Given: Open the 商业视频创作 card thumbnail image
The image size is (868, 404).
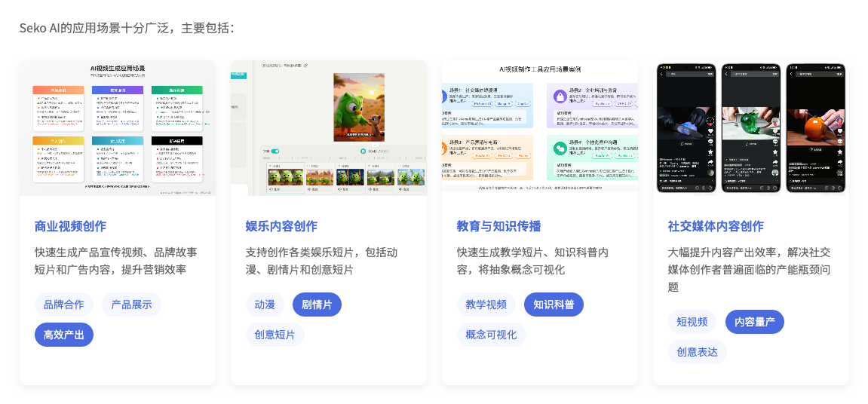Looking at the screenshot, I should [118, 128].
